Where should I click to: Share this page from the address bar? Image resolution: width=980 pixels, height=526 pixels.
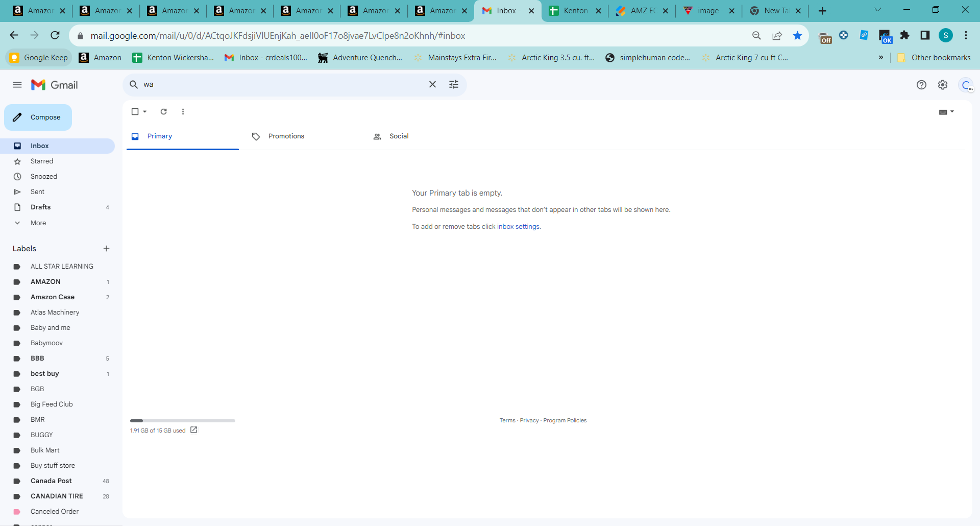click(x=777, y=35)
